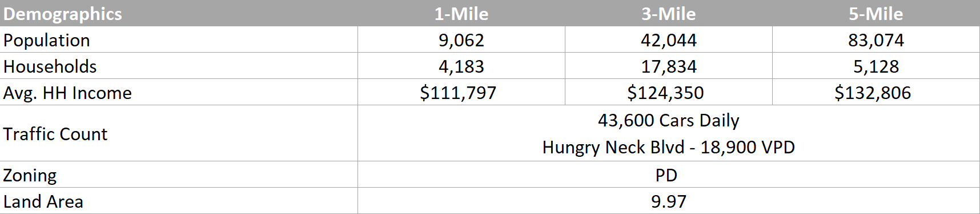Select the $111,797 income cell

tap(461, 92)
